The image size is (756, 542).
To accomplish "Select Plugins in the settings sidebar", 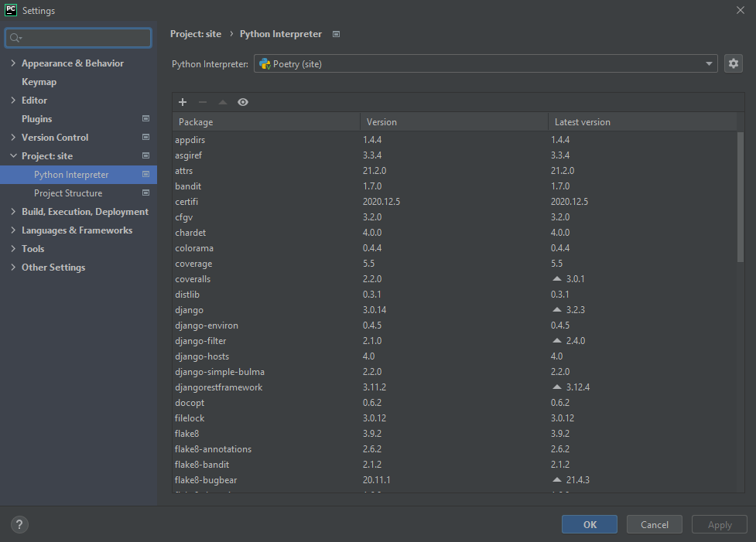I will [38, 118].
